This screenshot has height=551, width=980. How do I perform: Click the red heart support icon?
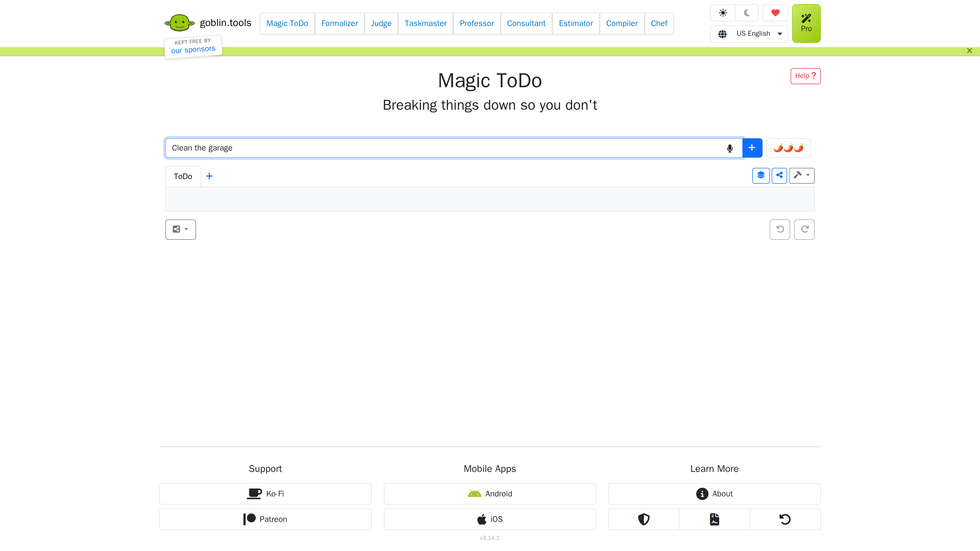[x=775, y=13]
